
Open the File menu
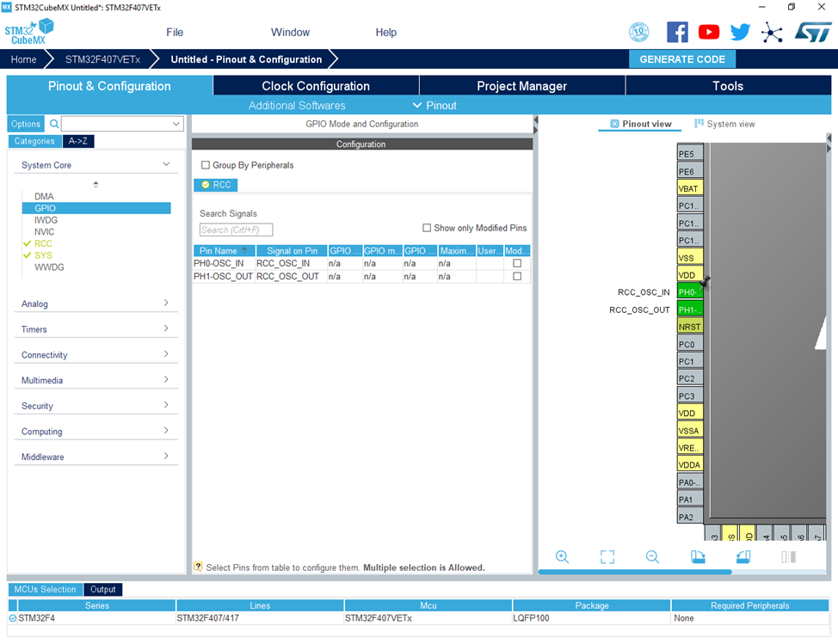click(x=175, y=32)
